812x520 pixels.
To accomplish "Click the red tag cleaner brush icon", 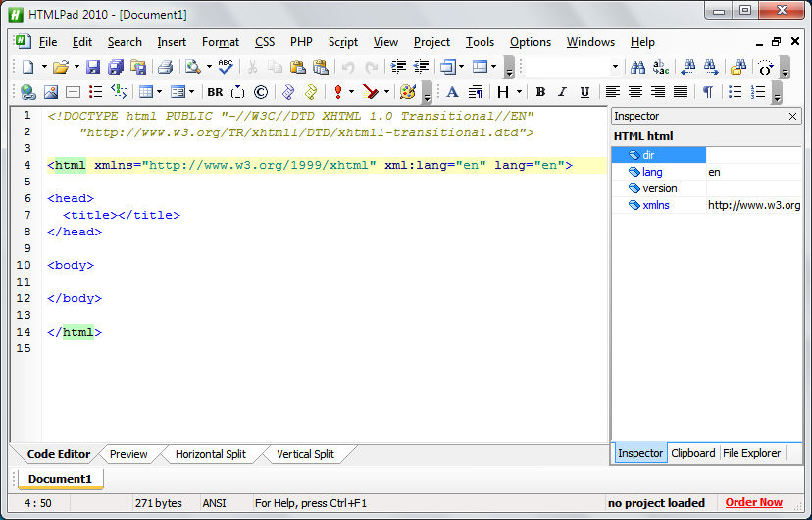I will pyautogui.click(x=371, y=92).
